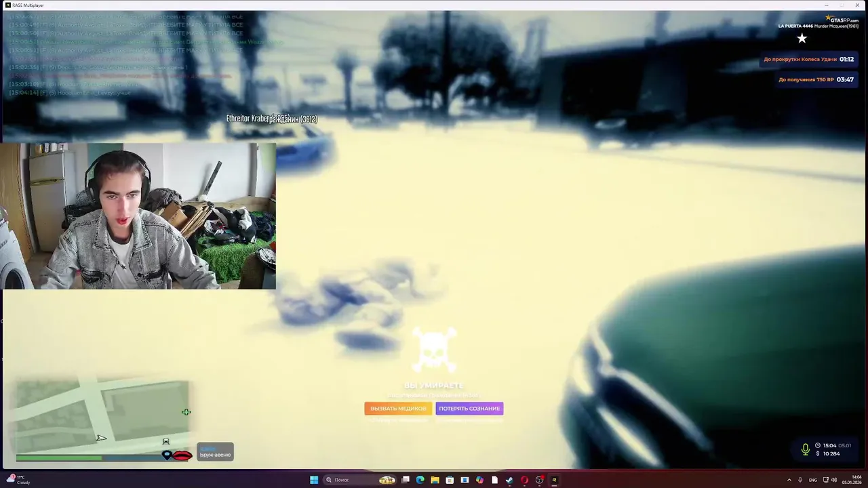Click the RAGE Multiplayer taskbar icon
This screenshot has width=868, height=488.
(x=554, y=480)
